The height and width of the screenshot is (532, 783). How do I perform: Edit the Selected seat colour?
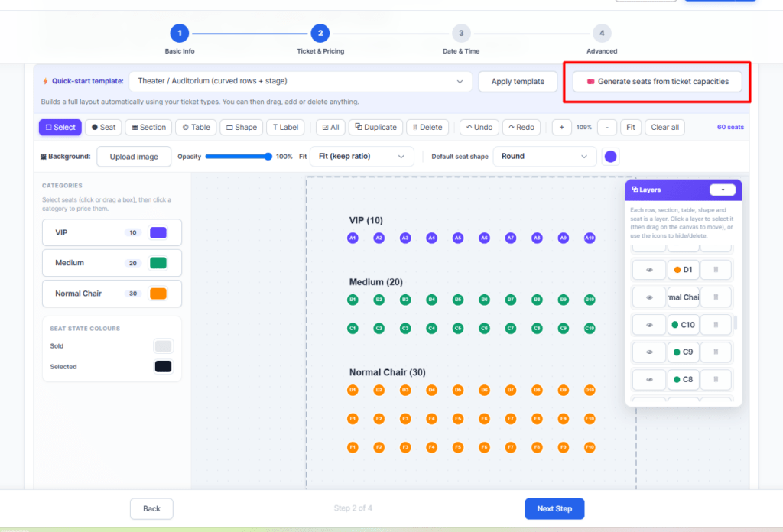coord(164,366)
